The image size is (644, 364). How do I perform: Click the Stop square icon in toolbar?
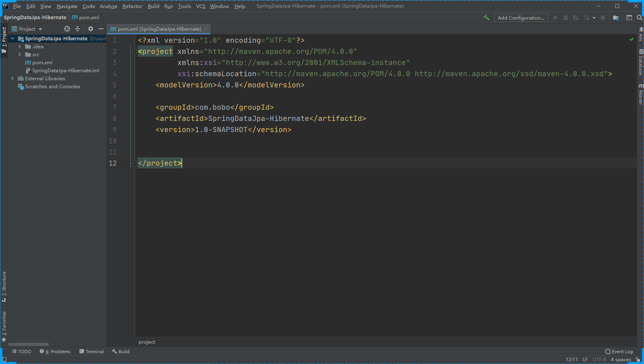click(603, 18)
